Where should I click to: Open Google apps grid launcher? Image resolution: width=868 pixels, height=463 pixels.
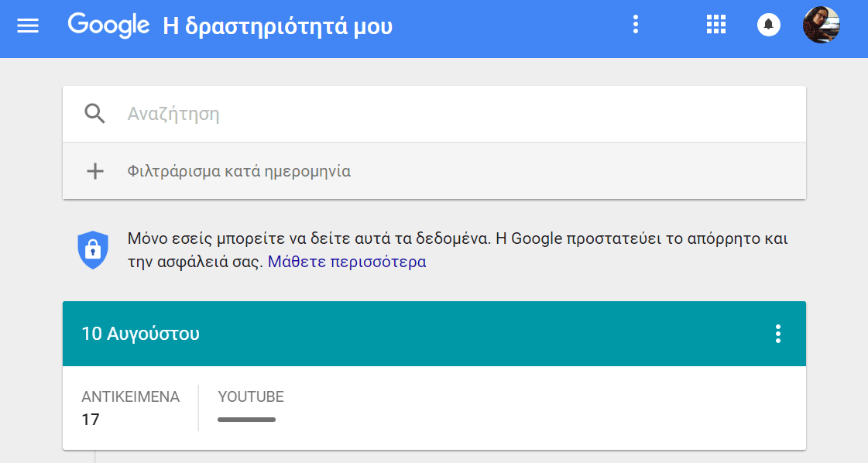[715, 24]
